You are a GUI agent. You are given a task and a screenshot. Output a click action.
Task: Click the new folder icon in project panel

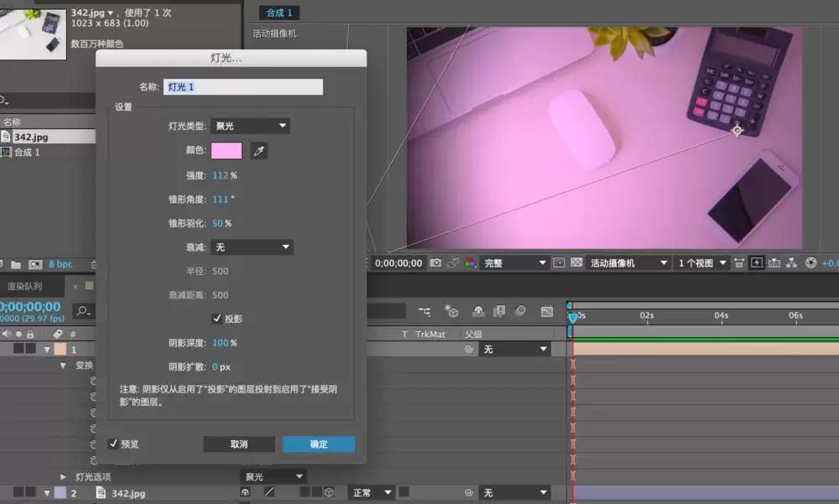(x=16, y=264)
